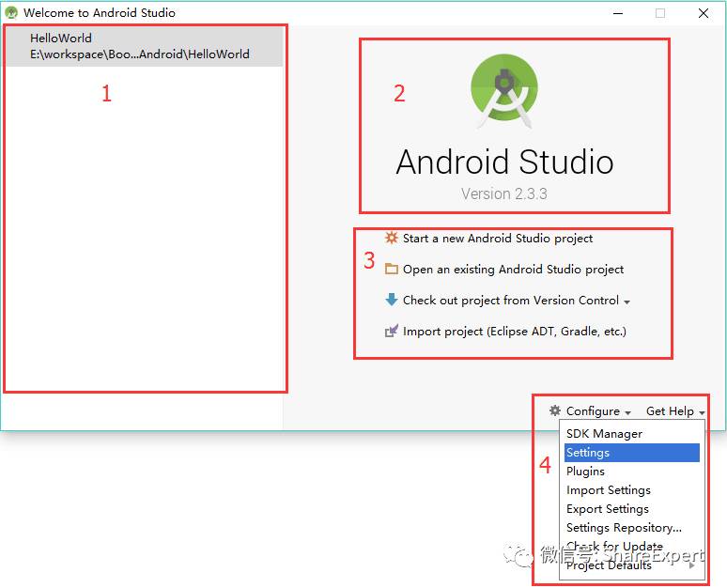Screen dimensions: 727x588
Task: Click the Android Studio title bar icon
Action: [x=10, y=12]
